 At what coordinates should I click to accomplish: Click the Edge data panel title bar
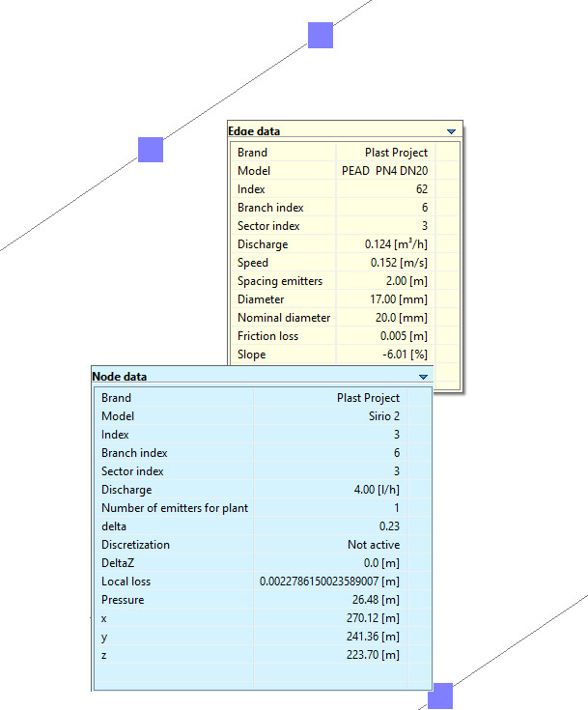pyautogui.click(x=328, y=131)
